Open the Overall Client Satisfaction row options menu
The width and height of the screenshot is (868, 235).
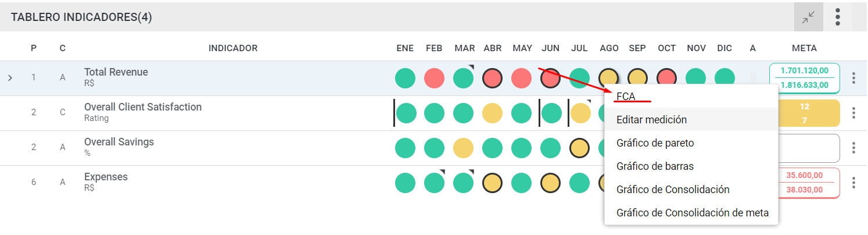point(853,113)
